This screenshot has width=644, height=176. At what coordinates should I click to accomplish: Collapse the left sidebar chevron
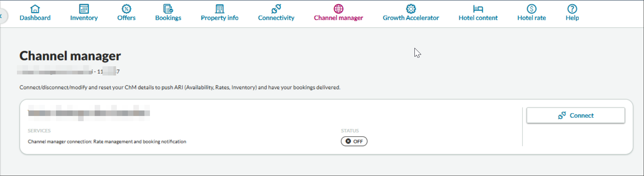1,16
